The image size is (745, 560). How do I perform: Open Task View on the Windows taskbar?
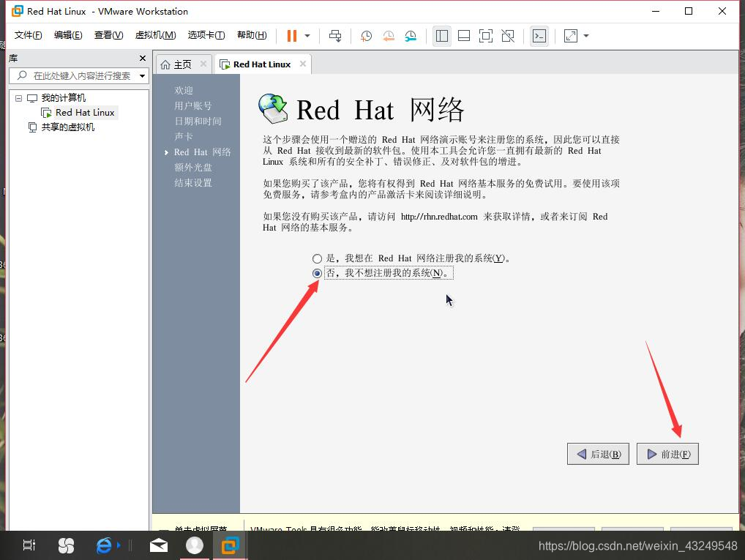29,545
